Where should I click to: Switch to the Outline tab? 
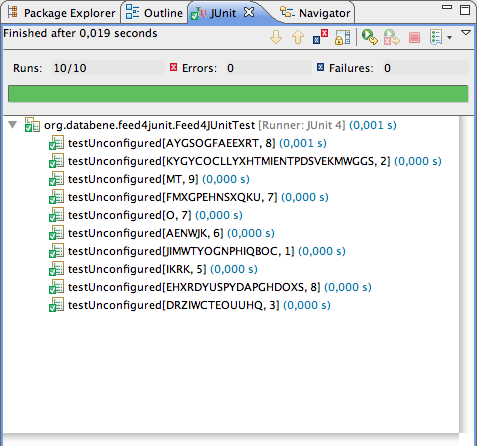(154, 13)
